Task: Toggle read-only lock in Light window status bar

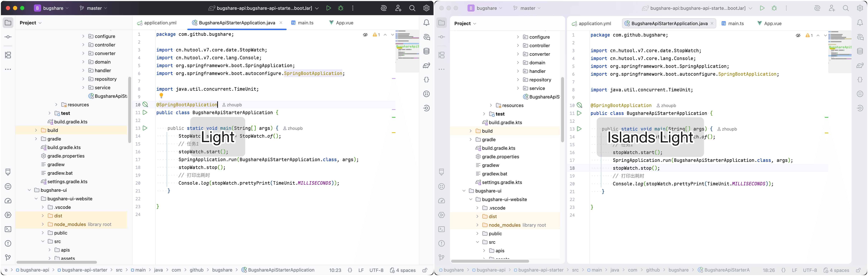Action: pyautogui.click(x=425, y=270)
